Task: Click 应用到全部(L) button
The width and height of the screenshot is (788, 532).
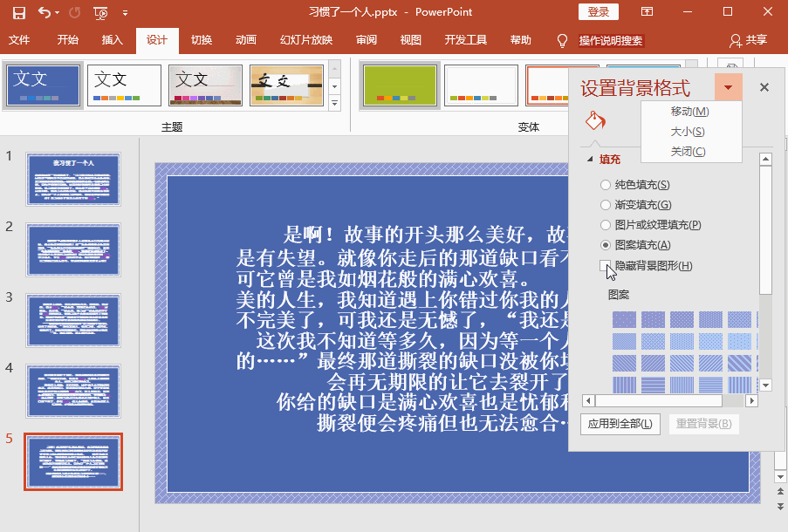Action: [x=620, y=424]
